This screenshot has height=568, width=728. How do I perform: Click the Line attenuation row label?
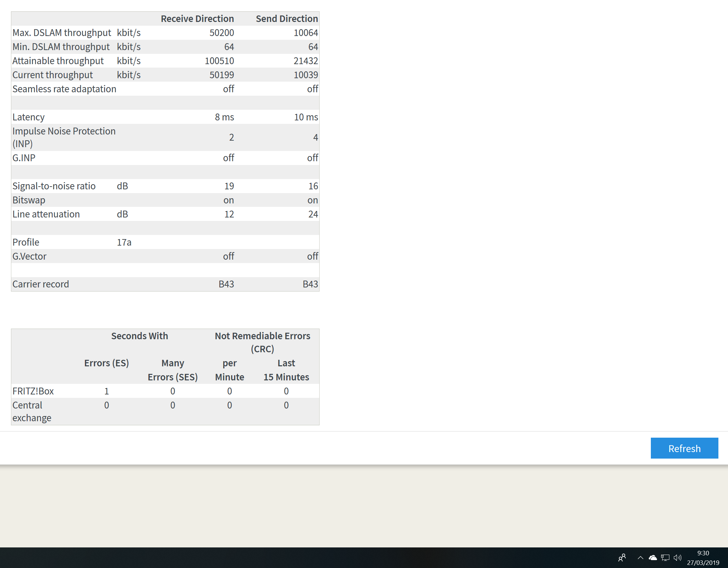46,214
